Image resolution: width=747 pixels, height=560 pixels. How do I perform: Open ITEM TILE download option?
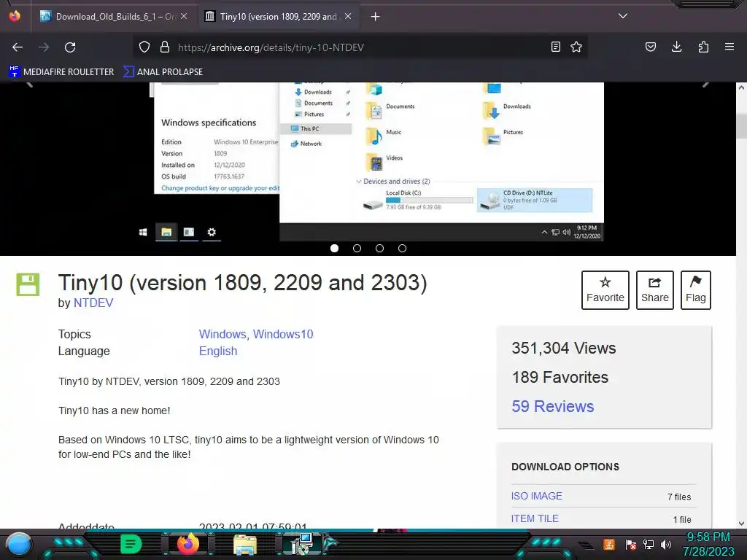(x=535, y=518)
